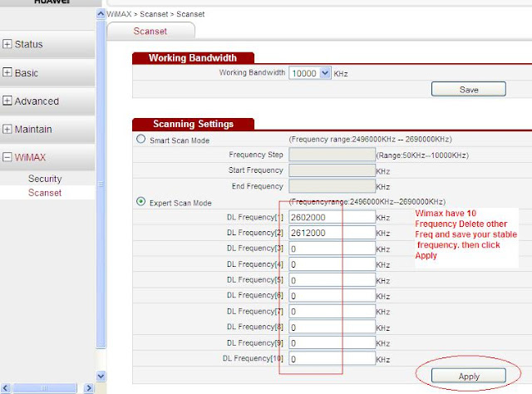Click the DL Frequency[8] field

tap(332, 328)
